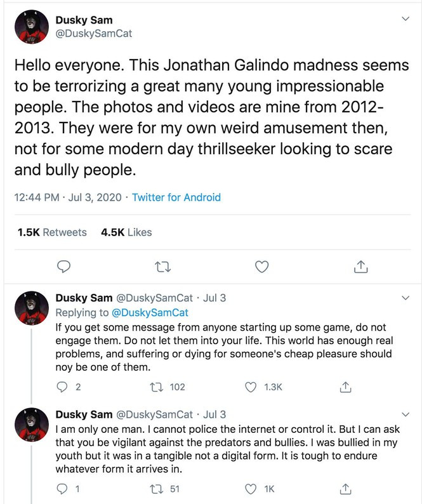Like the reply with 1.3K likes
This screenshot has height=504, width=422.
(251, 387)
